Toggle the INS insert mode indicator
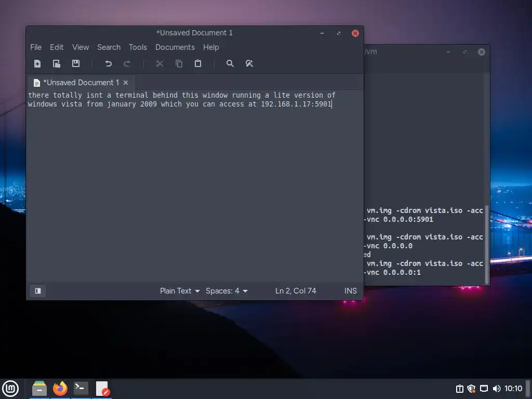The width and height of the screenshot is (532, 399). click(x=351, y=291)
